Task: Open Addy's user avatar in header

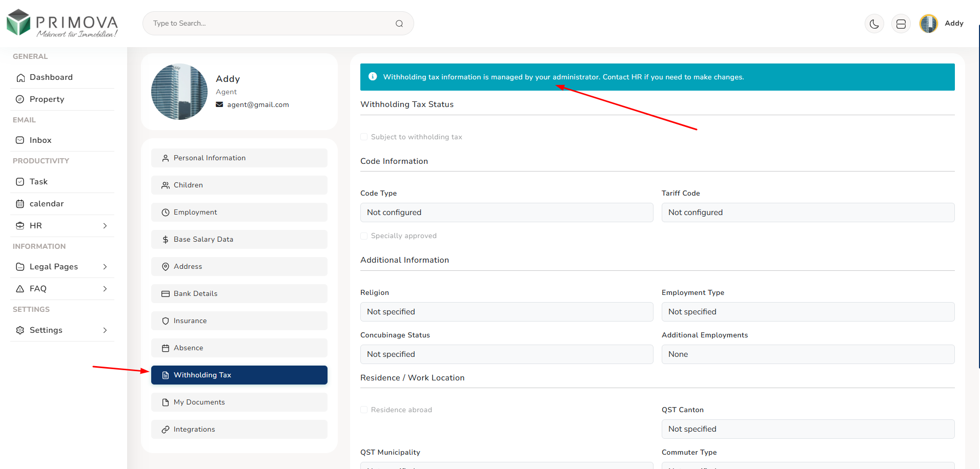Action: pyautogui.click(x=928, y=24)
